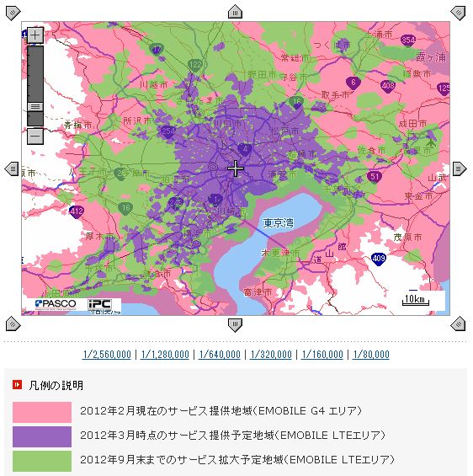Image resolution: width=473 pixels, height=476 pixels.
Task: Click route 409 shield marker
Action: 379,259
